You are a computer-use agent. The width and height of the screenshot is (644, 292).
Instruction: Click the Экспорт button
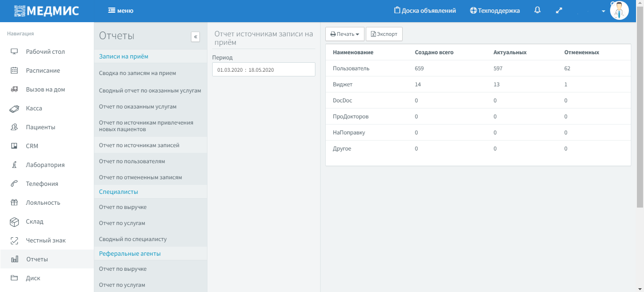coord(384,34)
